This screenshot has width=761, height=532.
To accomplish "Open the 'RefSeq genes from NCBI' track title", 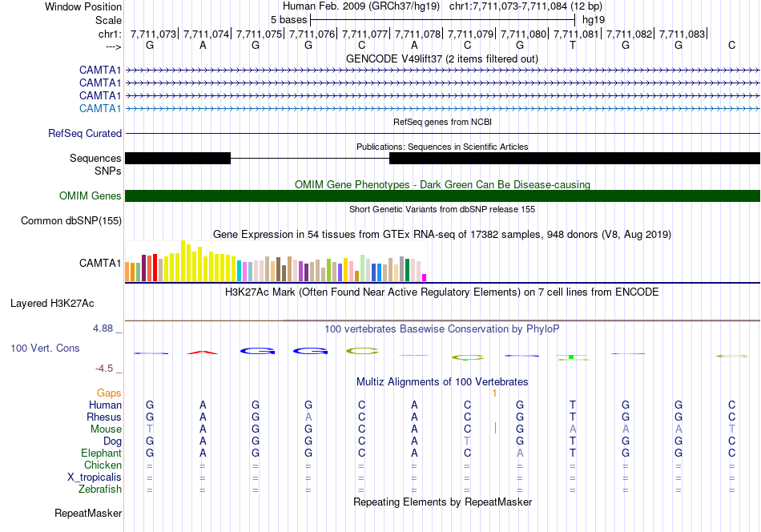I will tap(442, 122).
